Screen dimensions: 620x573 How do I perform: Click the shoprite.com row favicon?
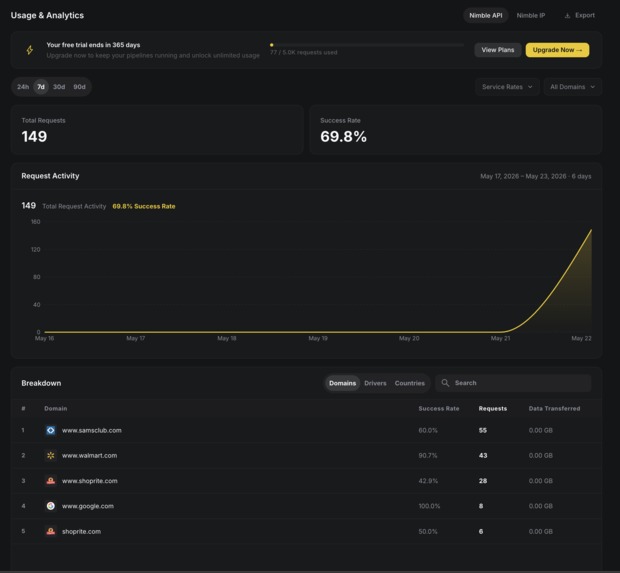[x=51, y=531]
